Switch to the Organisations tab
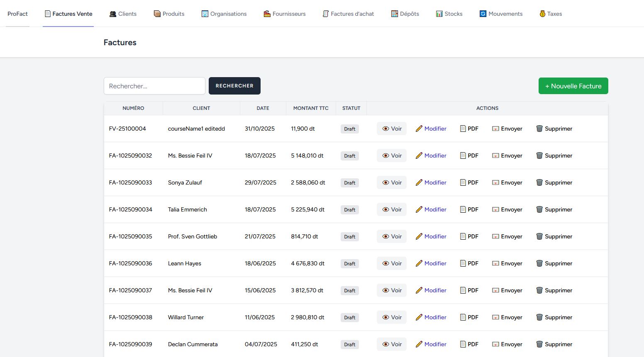The image size is (644, 357). (224, 14)
